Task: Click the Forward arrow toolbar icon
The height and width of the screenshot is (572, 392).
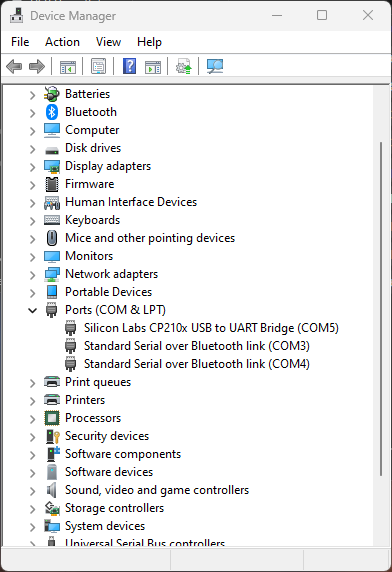Action: point(37,66)
